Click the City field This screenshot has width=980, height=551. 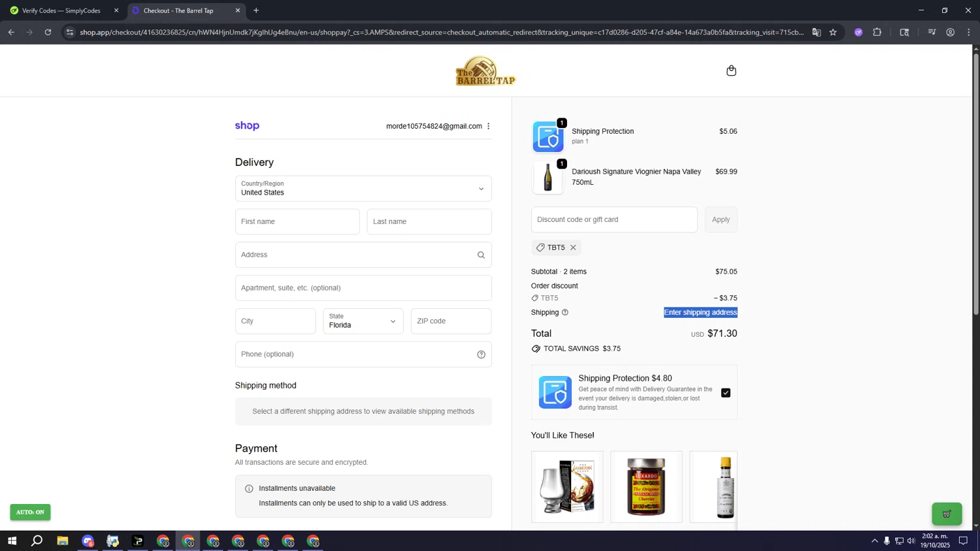coord(275,321)
